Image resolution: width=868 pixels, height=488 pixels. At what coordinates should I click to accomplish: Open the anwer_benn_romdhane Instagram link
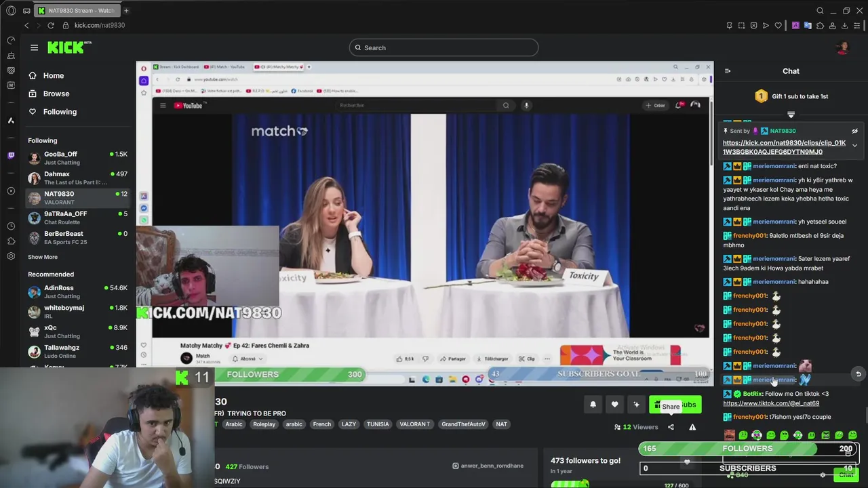488,466
